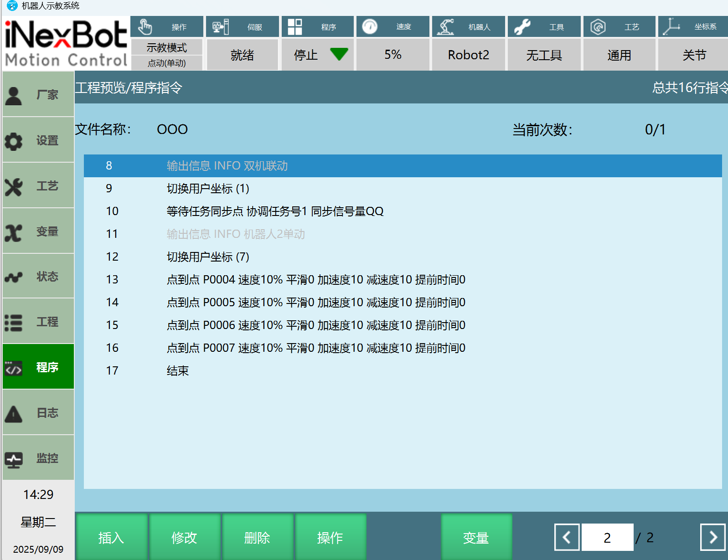
Task: Switch to the Monitor sidebar tab
Action: tap(38, 458)
